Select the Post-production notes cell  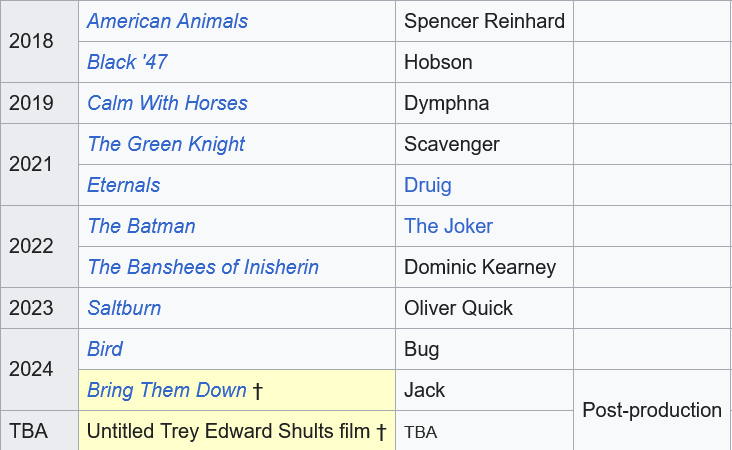[652, 410]
